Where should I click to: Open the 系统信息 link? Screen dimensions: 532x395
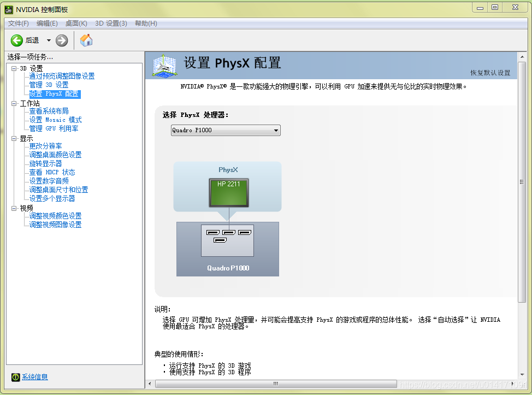[x=35, y=377]
